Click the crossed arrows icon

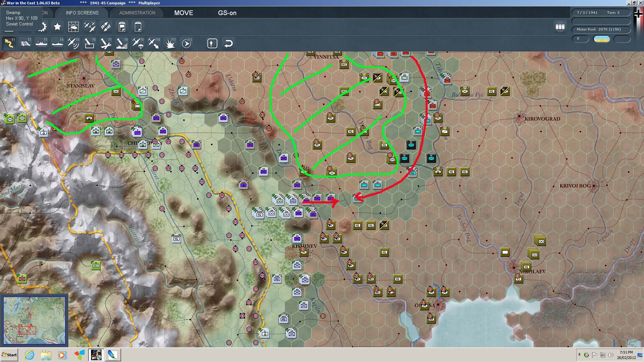tap(106, 26)
